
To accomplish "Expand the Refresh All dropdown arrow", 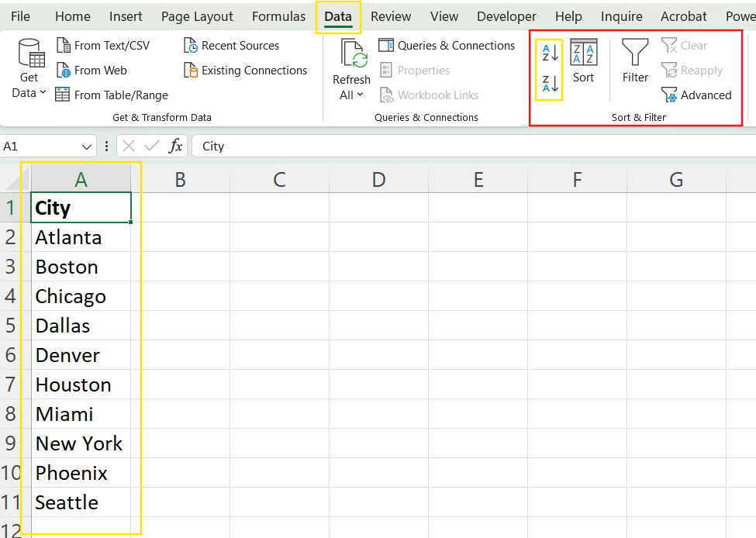I will tap(360, 95).
